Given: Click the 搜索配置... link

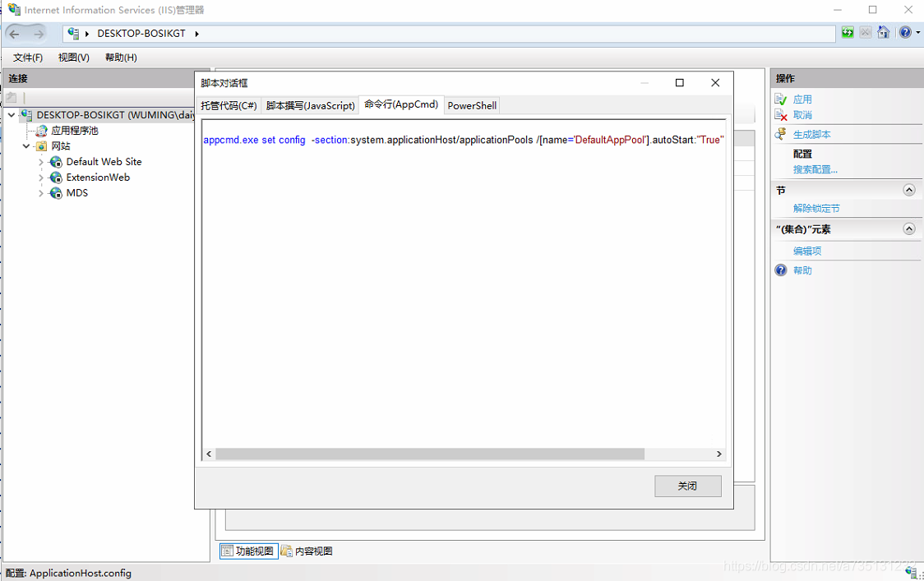Looking at the screenshot, I should tap(815, 169).
